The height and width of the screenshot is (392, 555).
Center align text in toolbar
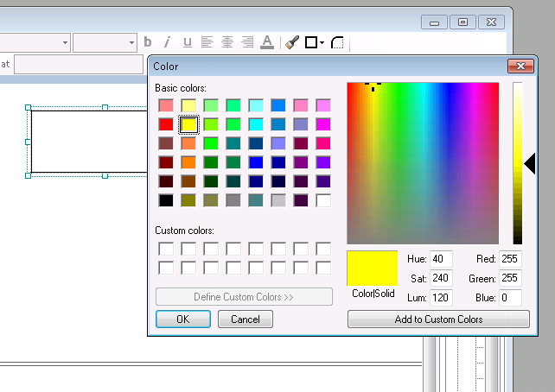(x=227, y=42)
